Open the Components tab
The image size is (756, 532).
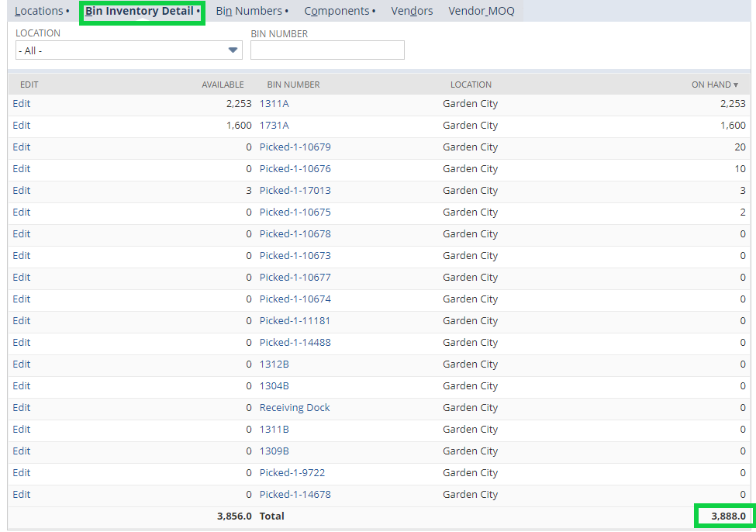coord(337,11)
